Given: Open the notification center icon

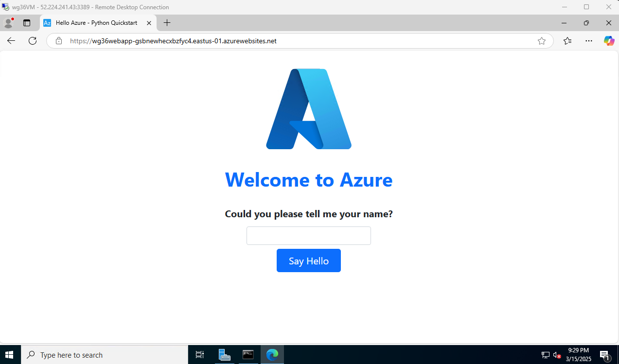Looking at the screenshot, I should click(x=604, y=355).
